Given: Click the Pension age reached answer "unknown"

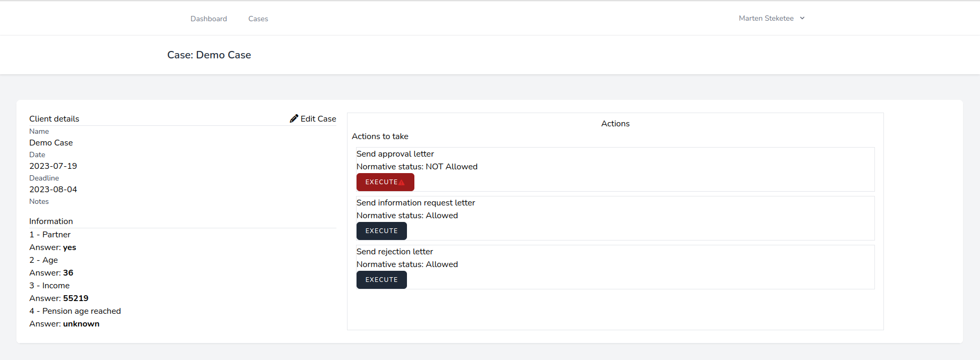Looking at the screenshot, I should coord(81,324).
